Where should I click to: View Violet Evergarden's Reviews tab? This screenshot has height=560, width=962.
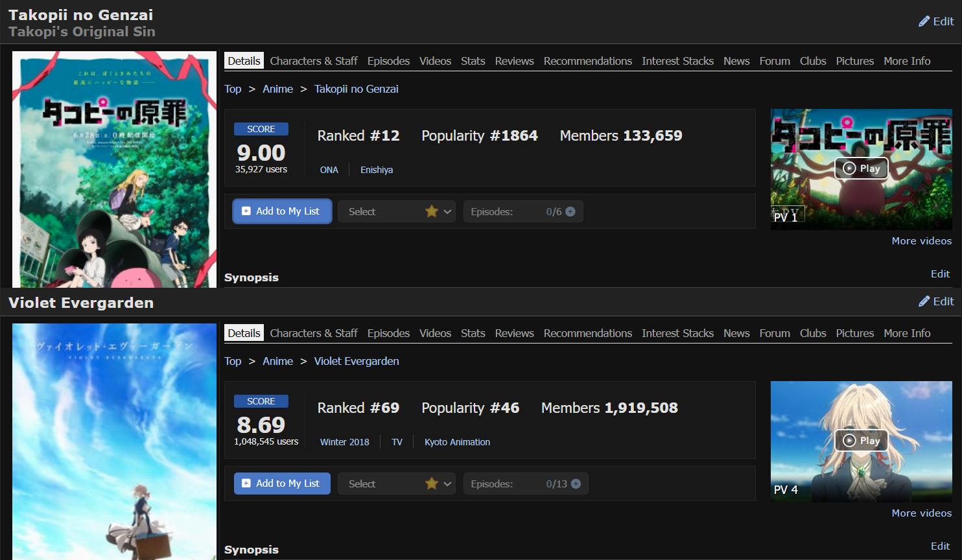[x=515, y=333]
